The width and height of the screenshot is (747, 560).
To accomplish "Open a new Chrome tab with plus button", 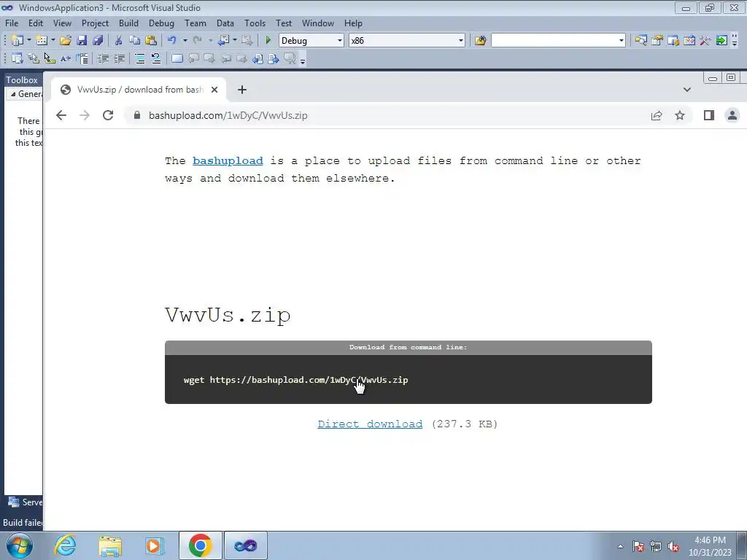I will coord(242,90).
